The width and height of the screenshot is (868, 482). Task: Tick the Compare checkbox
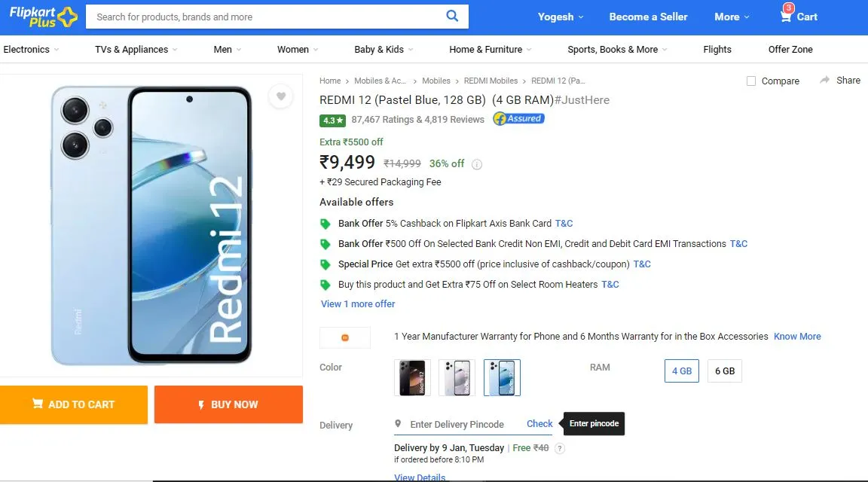pos(751,81)
